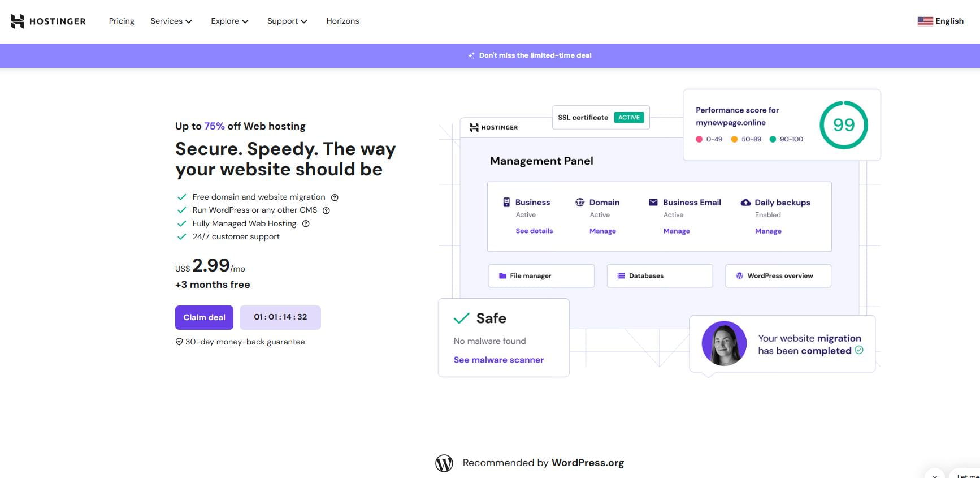Click the red 0-49 score legend dot
980x478 pixels.
coord(699,139)
